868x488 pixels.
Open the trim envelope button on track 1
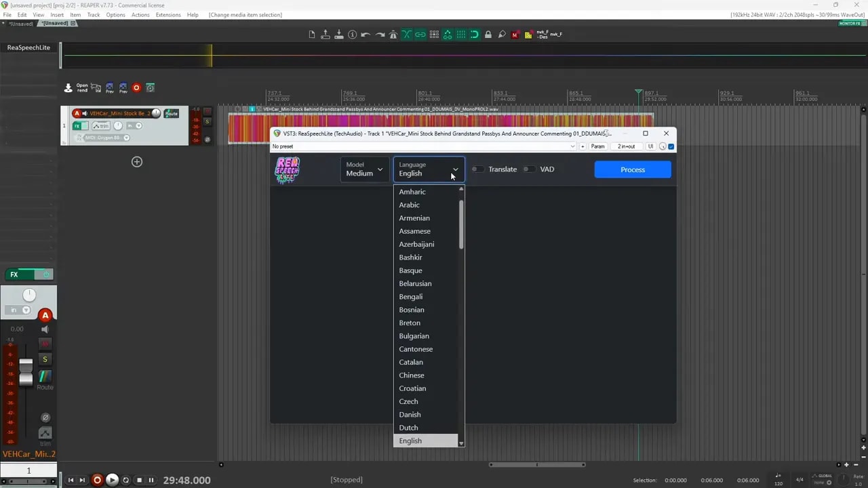(x=100, y=126)
